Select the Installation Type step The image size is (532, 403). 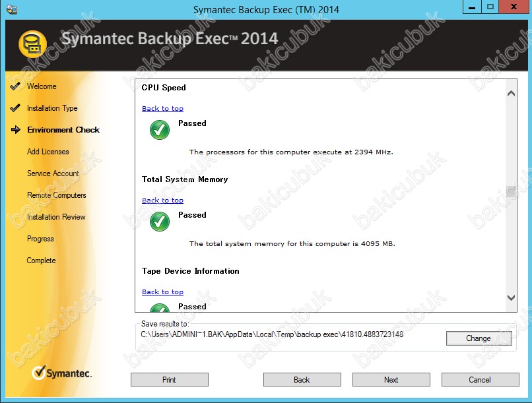click(x=52, y=108)
